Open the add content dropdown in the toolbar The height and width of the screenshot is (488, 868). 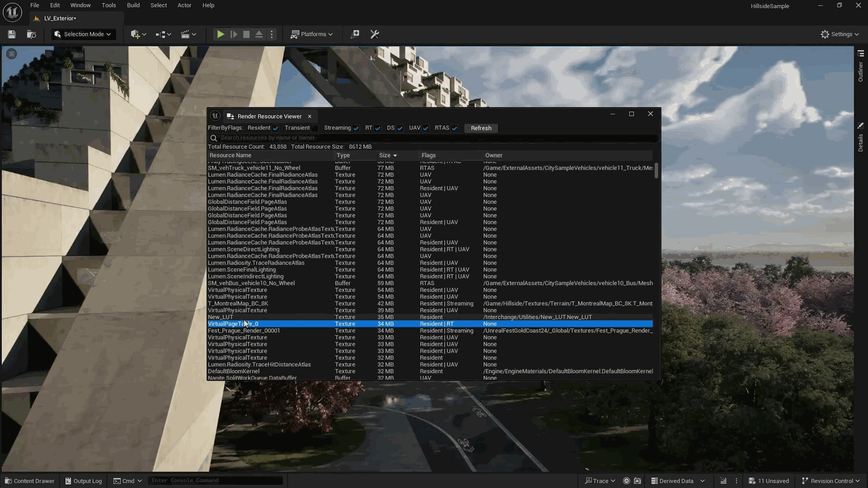(x=138, y=34)
